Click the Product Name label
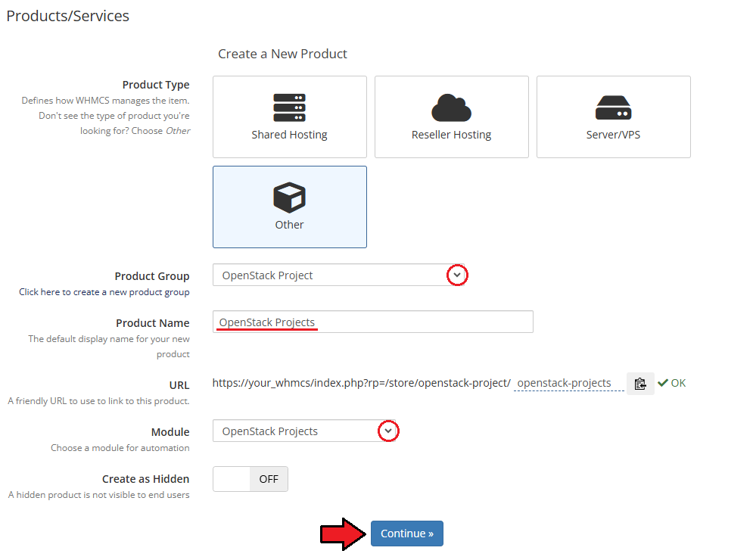The width and height of the screenshot is (753, 560). click(152, 322)
